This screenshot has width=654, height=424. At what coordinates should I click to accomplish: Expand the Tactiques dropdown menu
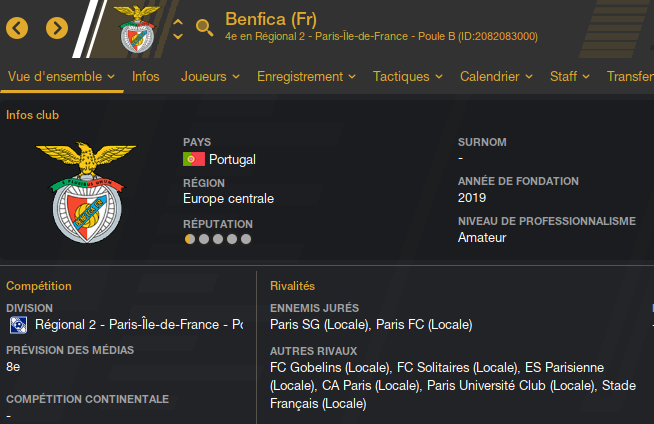408,76
